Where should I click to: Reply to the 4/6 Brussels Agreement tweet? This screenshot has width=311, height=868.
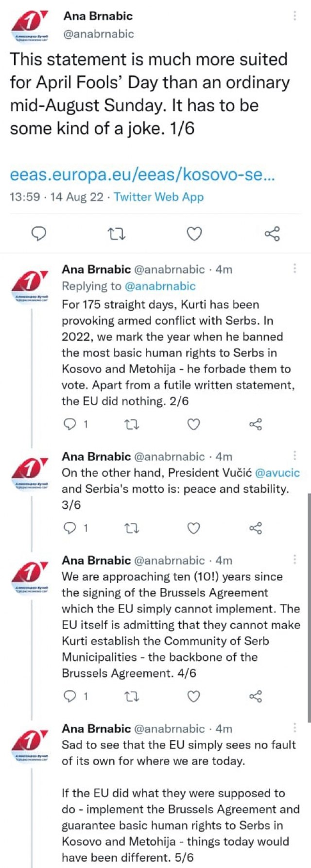[70, 697]
